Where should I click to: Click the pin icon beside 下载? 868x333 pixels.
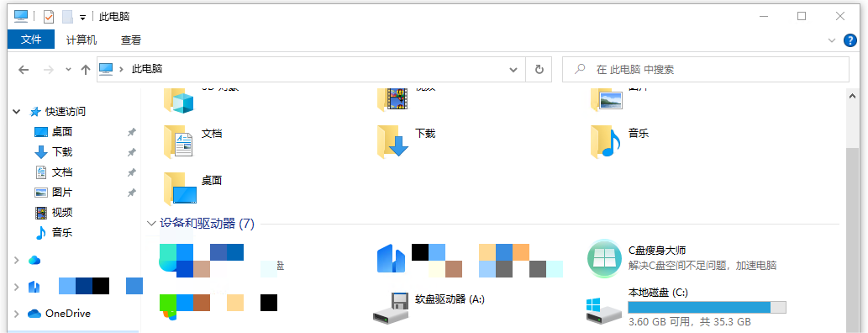coord(131,152)
